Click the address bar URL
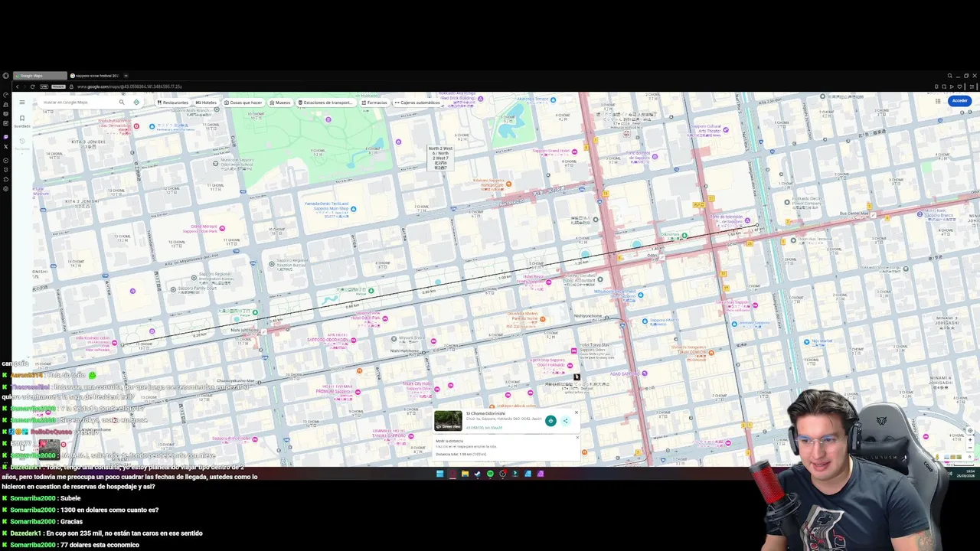The image size is (980, 551). point(129,86)
